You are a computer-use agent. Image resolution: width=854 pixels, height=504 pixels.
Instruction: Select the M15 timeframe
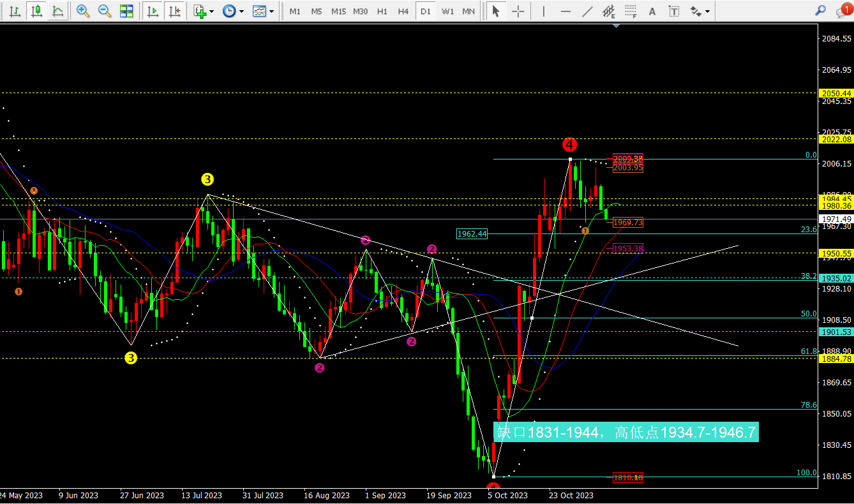(x=338, y=11)
